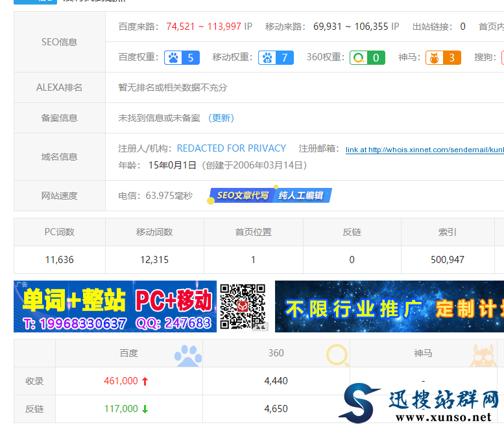Click the 首页位置 value 1
This screenshot has height=427, width=504.
pyautogui.click(x=253, y=260)
